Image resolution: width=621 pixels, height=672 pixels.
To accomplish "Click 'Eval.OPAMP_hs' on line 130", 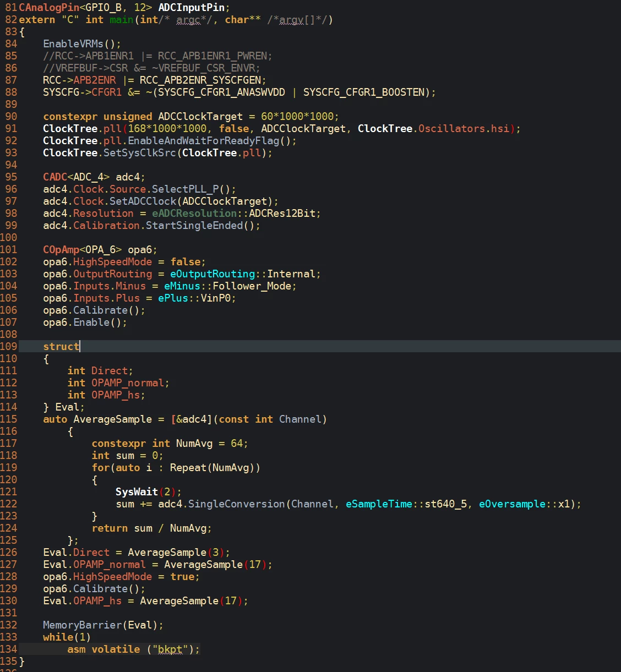I will tap(82, 600).
